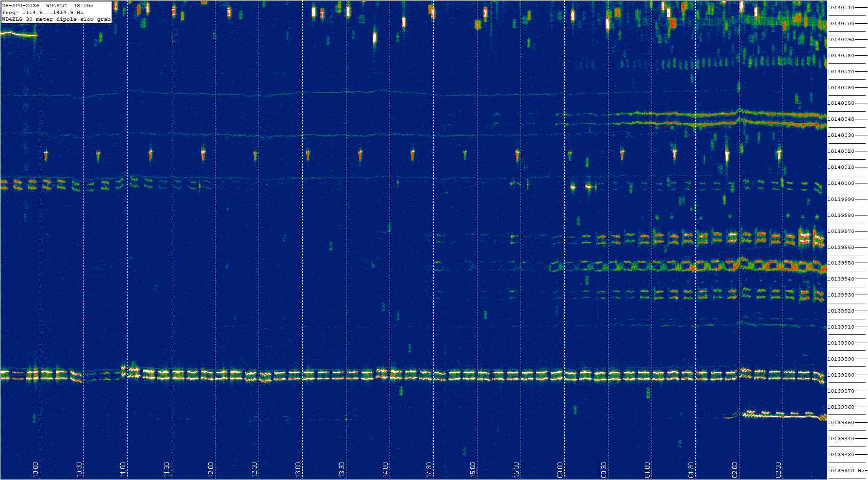Viewport: 868px width, 480px height.
Task: Pick the 10140000 frequency scale value
Action: [841, 183]
